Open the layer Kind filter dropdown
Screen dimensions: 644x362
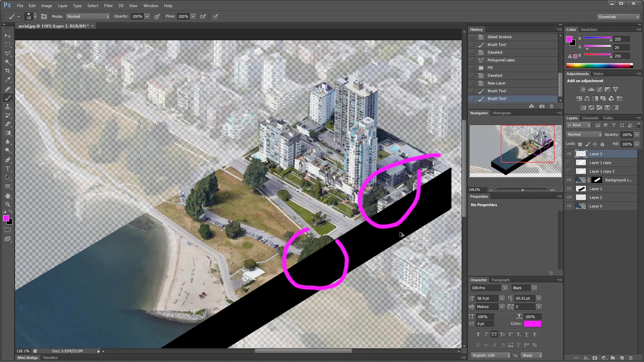pos(579,125)
